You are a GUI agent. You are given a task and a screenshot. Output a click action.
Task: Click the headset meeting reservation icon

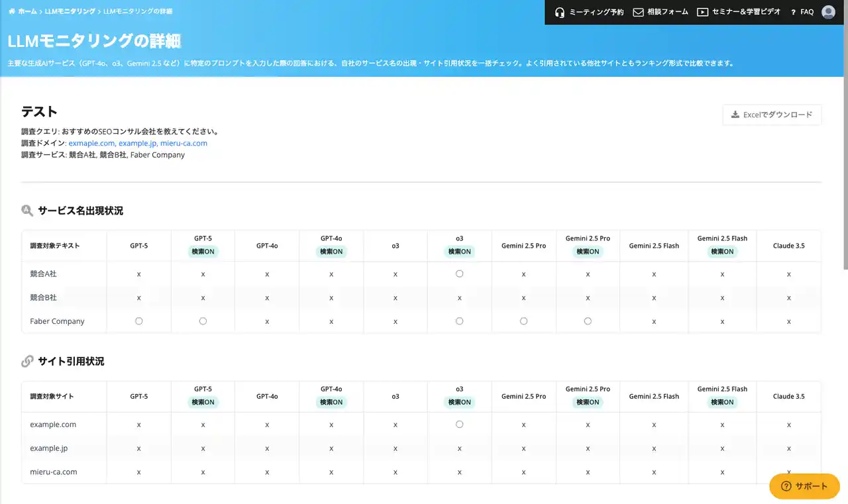tap(560, 12)
